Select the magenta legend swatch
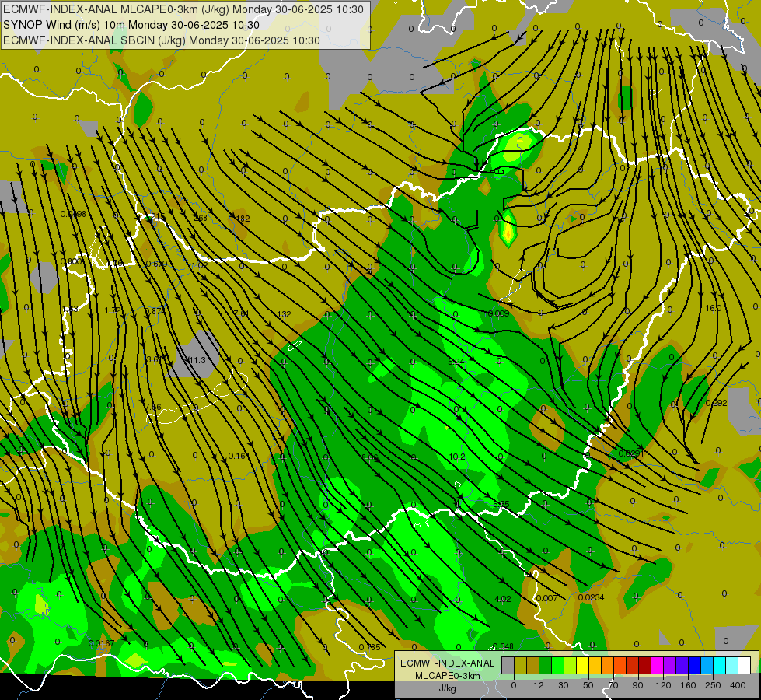Image resolution: width=761 pixels, height=700 pixels. 658,665
